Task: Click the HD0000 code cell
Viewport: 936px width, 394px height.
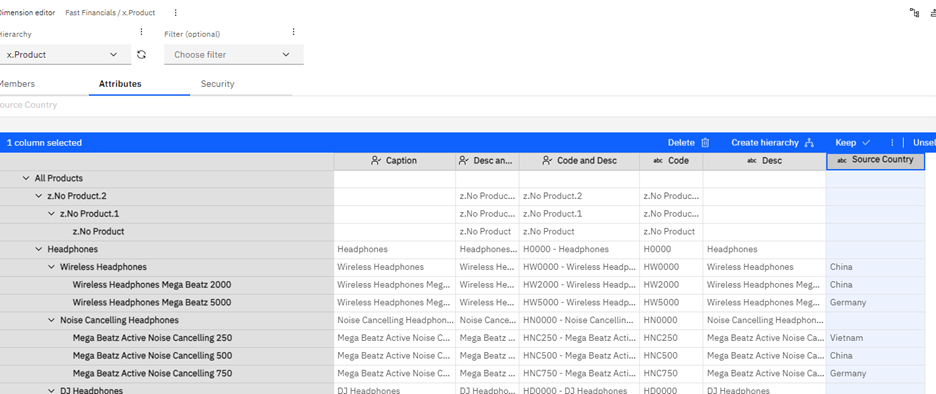Action: (671, 390)
